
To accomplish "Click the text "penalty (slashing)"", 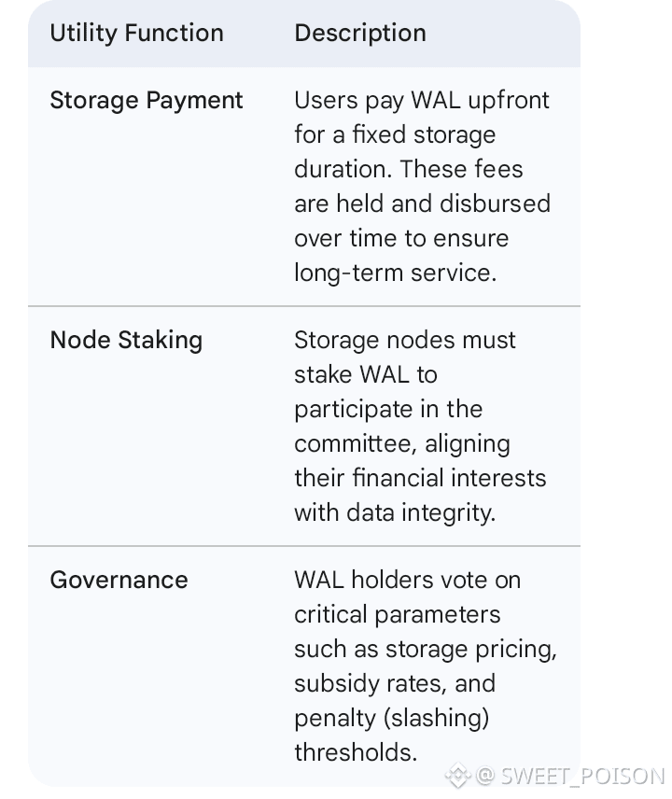I will point(392,718).
